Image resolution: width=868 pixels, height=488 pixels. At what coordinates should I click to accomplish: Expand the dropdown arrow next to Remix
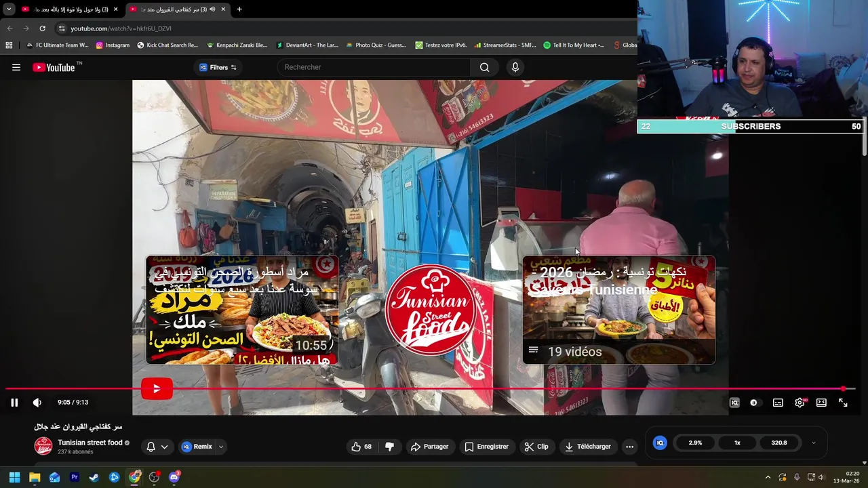[220, 447]
